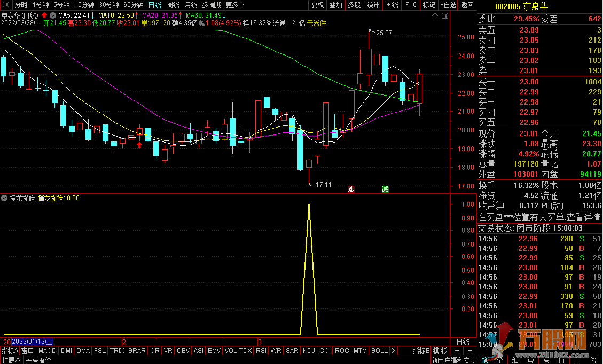Select the OBV indicator tab
Image resolution: width=603 pixels, height=364 pixels.
point(183,351)
